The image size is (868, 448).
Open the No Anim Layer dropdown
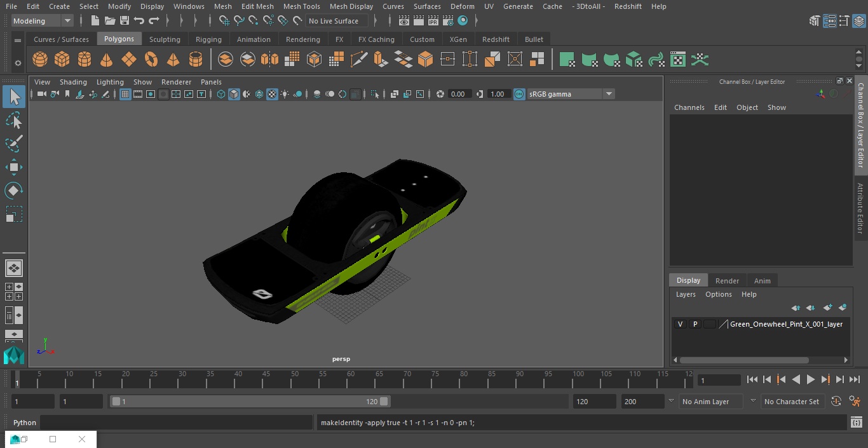711,402
